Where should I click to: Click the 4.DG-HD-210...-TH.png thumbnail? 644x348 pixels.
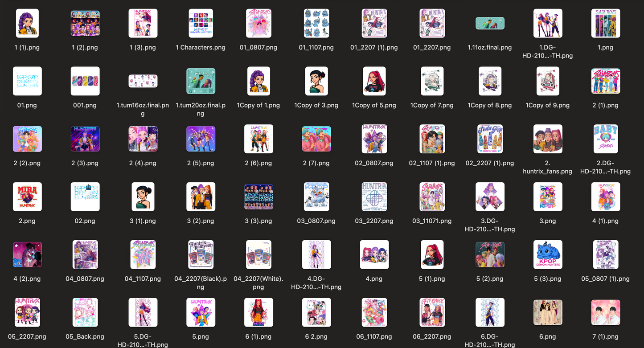click(x=316, y=255)
